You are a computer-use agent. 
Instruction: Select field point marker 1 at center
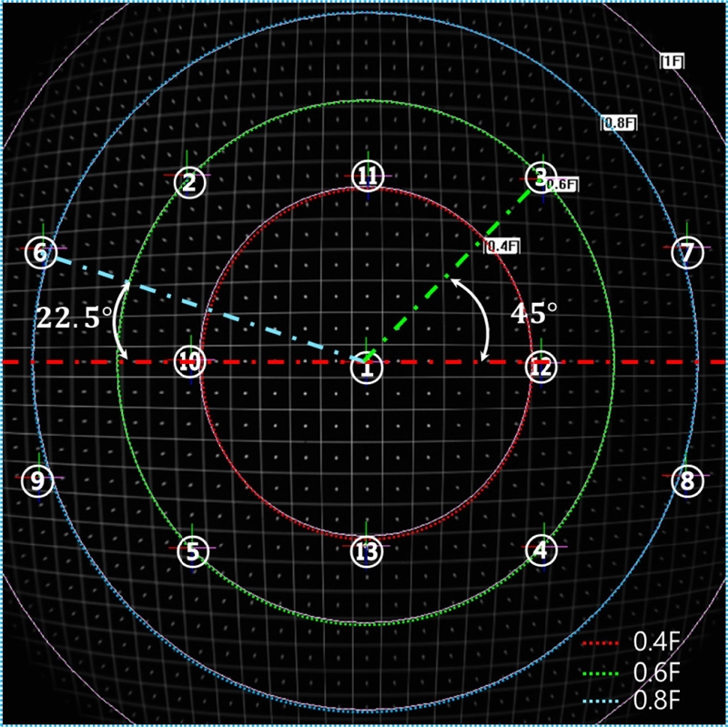(x=366, y=368)
